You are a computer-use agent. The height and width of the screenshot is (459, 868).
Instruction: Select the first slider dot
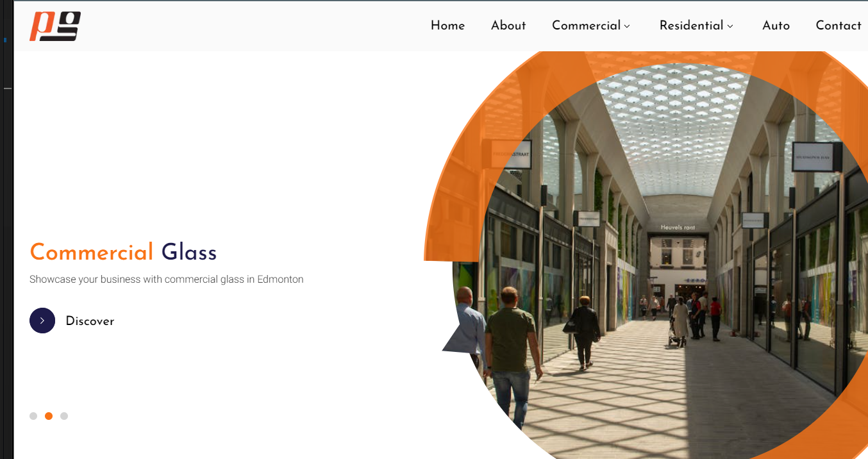33,416
